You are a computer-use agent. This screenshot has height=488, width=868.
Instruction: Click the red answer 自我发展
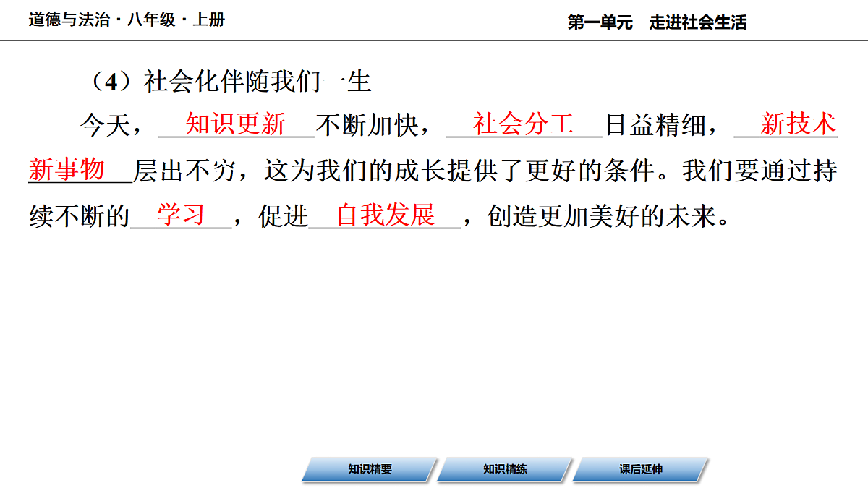(386, 215)
